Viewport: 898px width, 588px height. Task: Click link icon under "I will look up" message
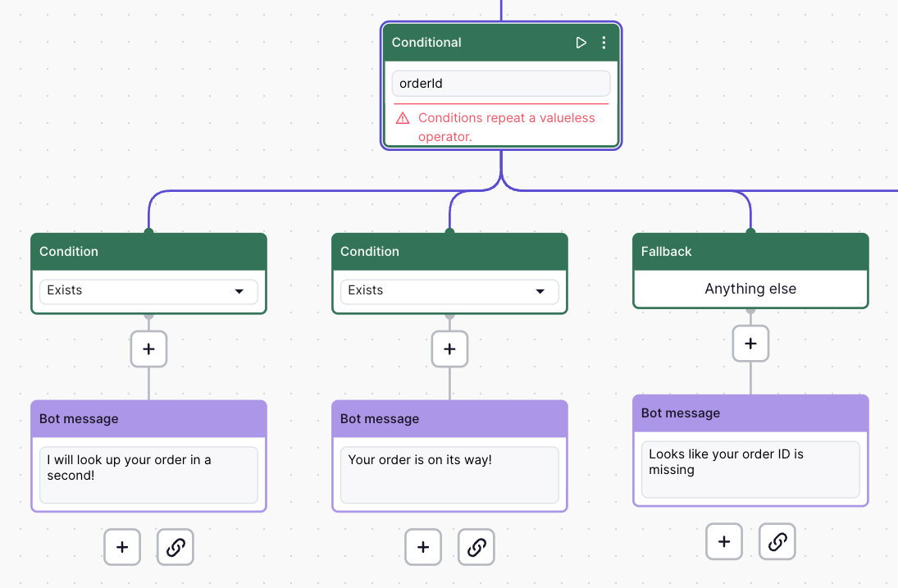(175, 547)
